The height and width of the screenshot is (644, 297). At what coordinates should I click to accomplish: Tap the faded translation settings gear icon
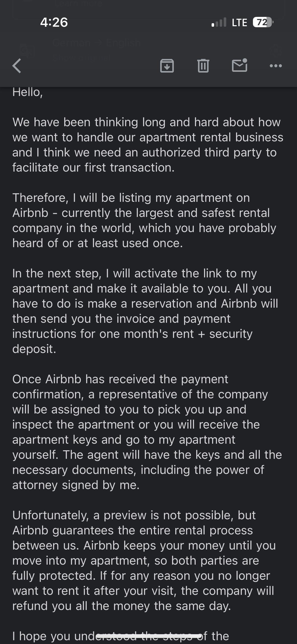(x=276, y=51)
